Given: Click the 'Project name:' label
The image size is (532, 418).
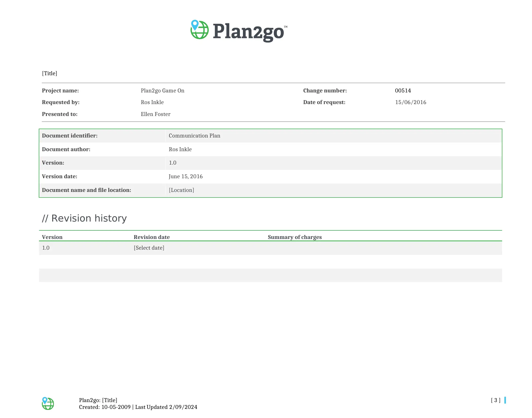Looking at the screenshot, I should point(60,91).
